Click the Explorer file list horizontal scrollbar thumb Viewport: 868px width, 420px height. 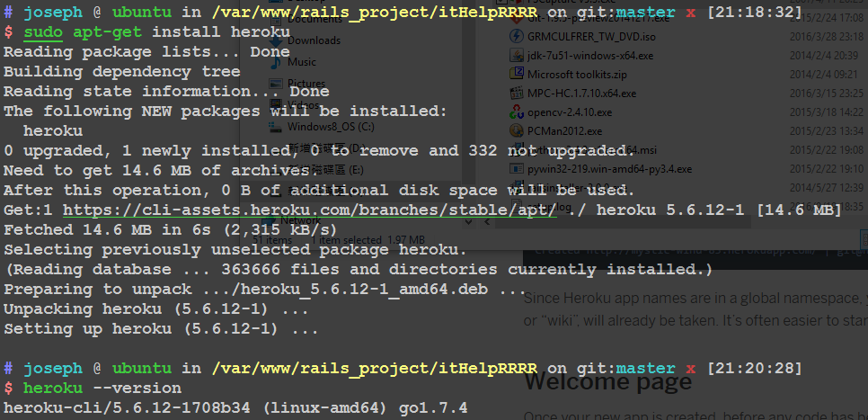pos(623,221)
